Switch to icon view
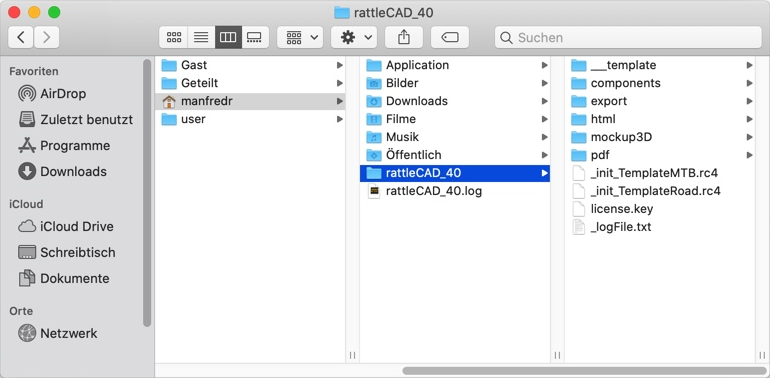This screenshot has height=378, width=770. [x=174, y=37]
